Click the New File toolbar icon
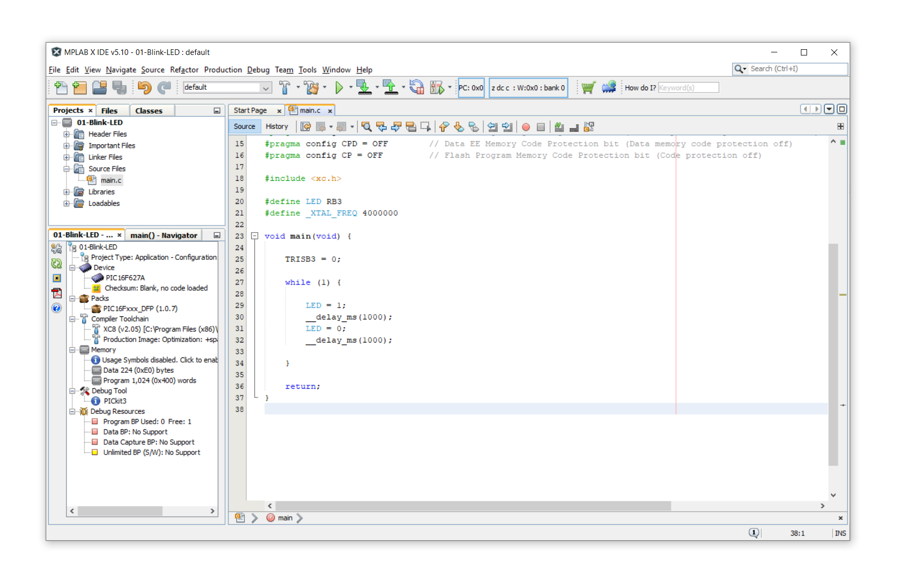The height and width of the screenshot is (588, 899). [x=61, y=88]
